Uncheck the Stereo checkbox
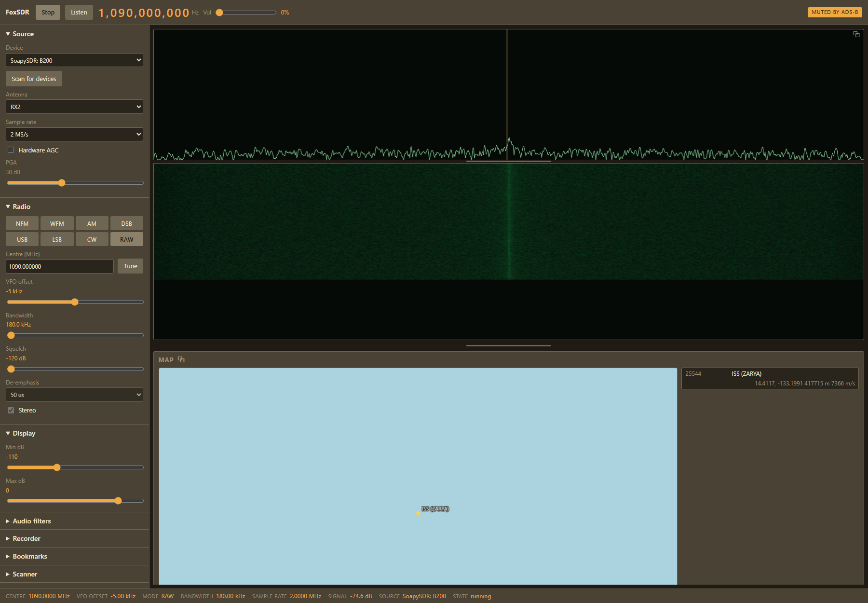 [x=11, y=410]
